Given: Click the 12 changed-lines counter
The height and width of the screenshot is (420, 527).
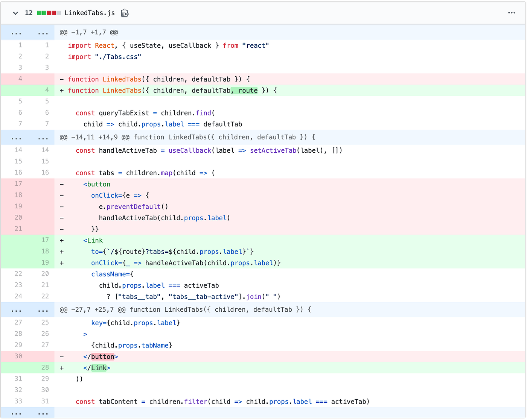Looking at the screenshot, I should (28, 12).
